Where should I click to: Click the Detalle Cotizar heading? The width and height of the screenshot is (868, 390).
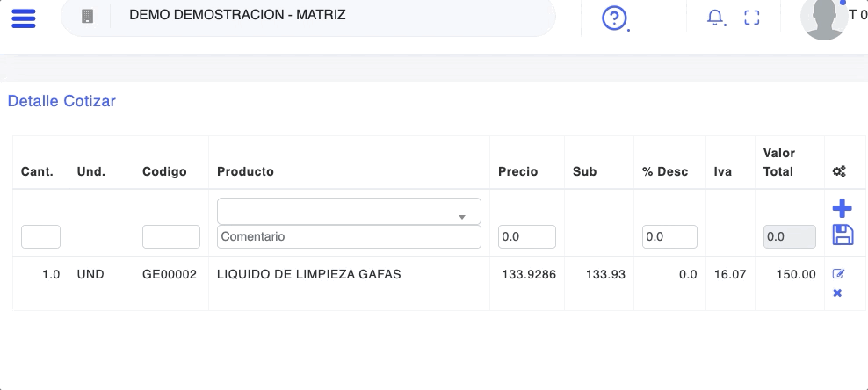click(61, 101)
